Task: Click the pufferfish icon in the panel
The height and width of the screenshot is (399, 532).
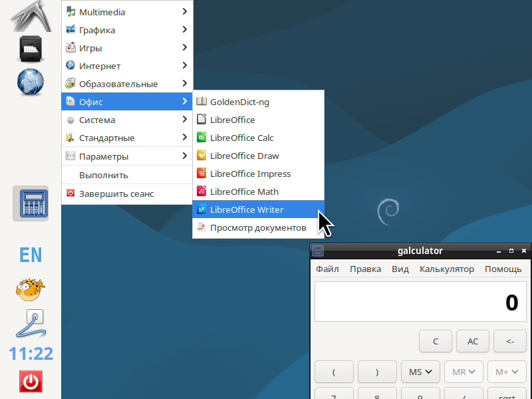Action: tap(31, 289)
